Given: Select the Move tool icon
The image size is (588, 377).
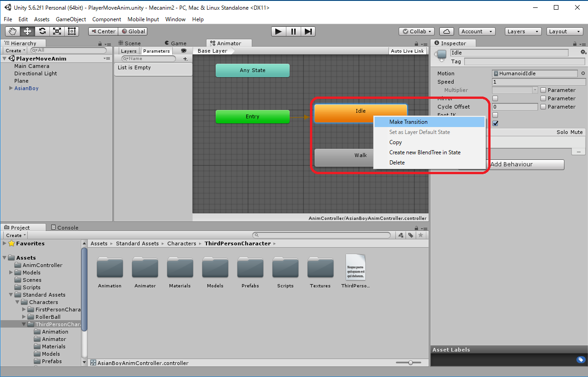Looking at the screenshot, I should tap(28, 31).
